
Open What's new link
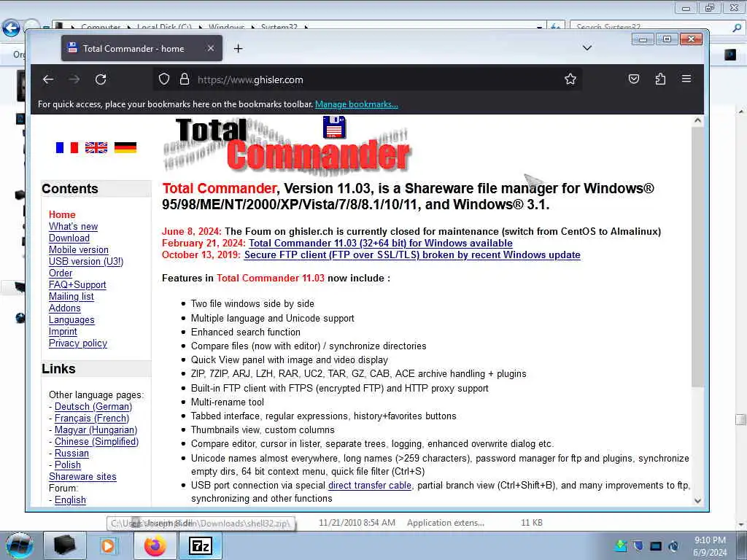pyautogui.click(x=74, y=227)
